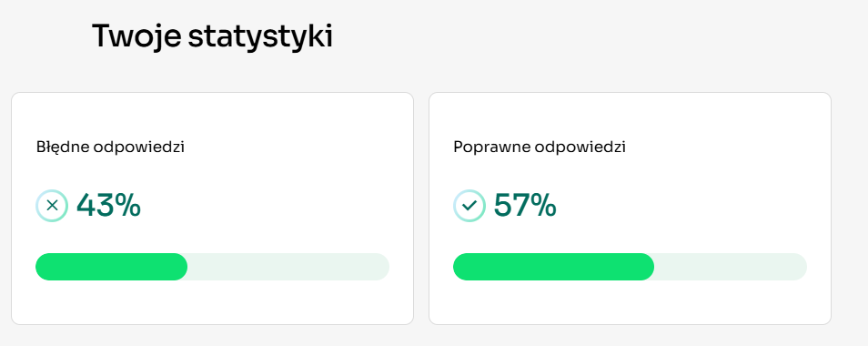Click the word "statystyki" in the heading
Viewport: 868px width, 346px height.
(x=261, y=36)
